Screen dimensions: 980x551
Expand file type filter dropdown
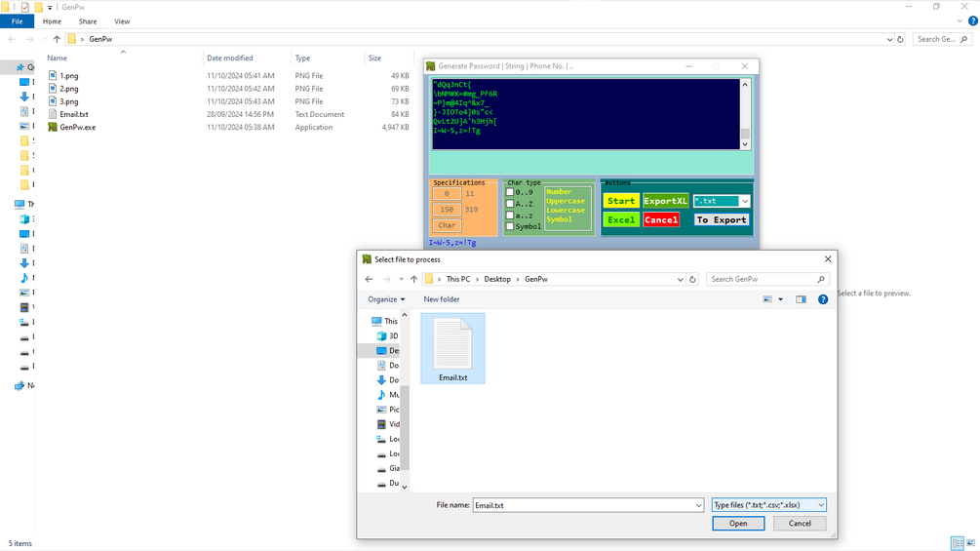821,505
